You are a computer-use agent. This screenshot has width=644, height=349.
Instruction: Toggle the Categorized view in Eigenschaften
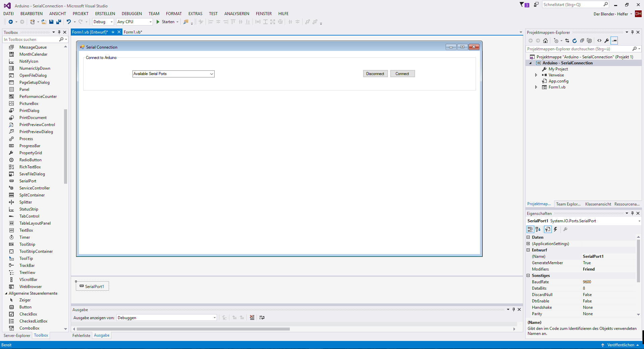point(530,230)
